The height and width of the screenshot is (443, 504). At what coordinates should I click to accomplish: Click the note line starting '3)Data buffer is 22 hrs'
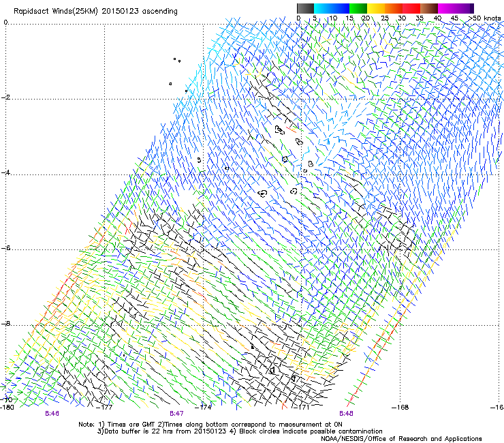[x=240, y=431]
